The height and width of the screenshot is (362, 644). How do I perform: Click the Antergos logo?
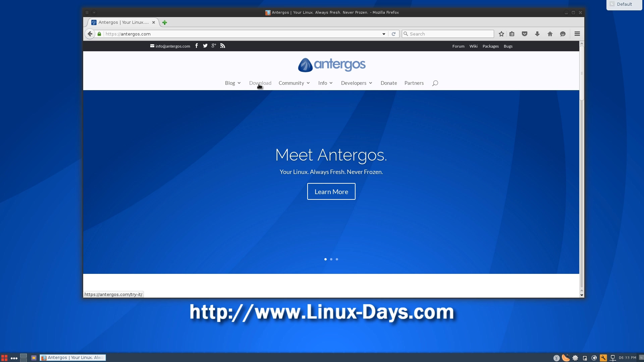[331, 65]
